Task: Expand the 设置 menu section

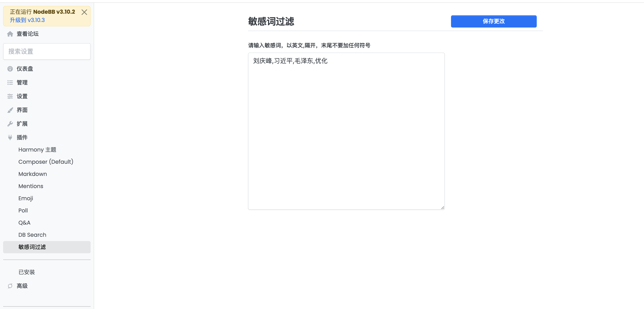Action: (22, 96)
